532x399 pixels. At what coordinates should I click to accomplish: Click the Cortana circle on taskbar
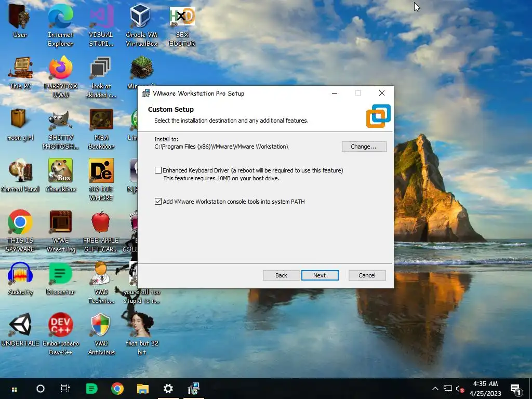(40, 389)
